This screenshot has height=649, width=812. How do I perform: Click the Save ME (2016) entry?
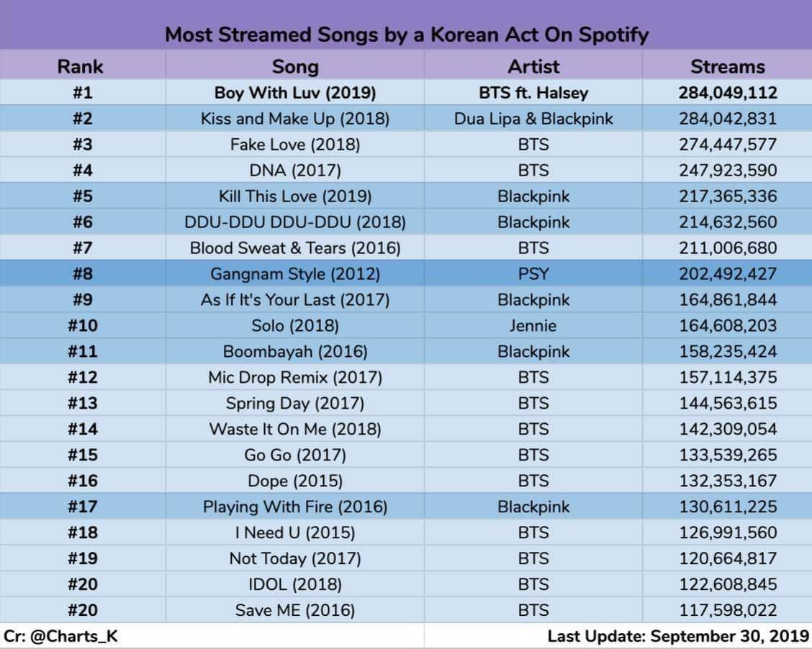pos(295,610)
